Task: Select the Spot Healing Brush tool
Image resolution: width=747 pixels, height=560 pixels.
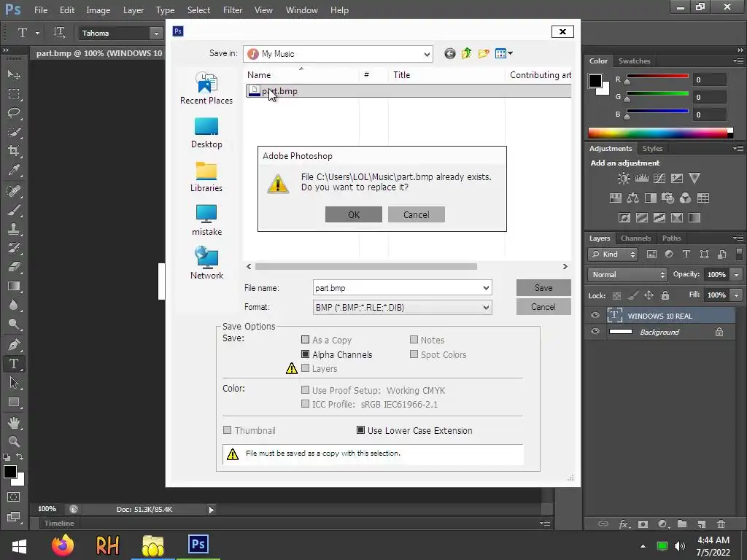Action: click(x=14, y=191)
